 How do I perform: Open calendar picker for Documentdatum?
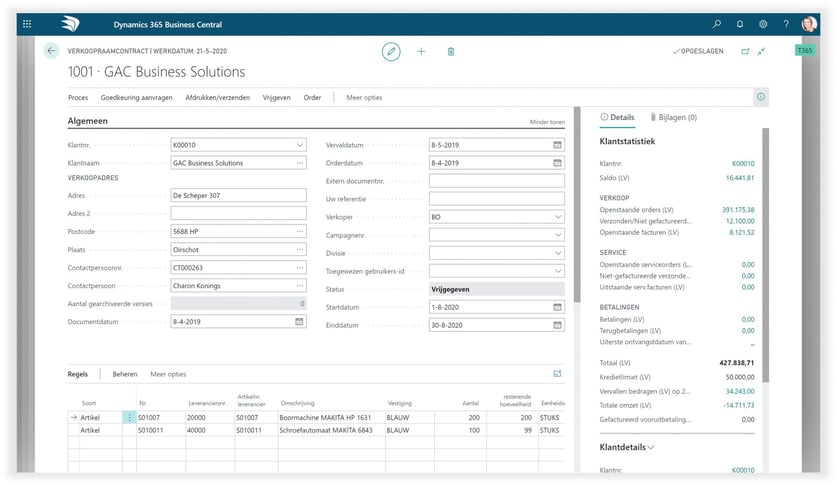tap(299, 322)
